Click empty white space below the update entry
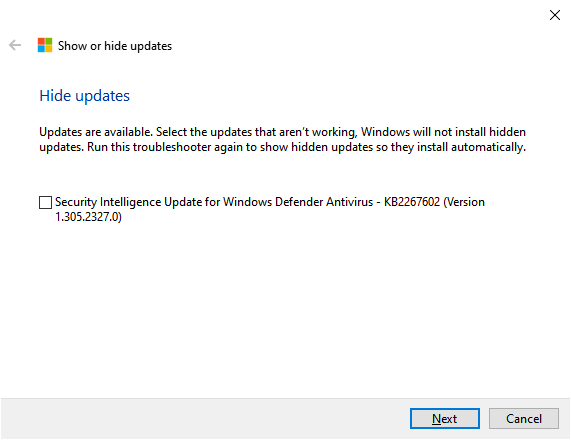The image size is (571, 440). click(x=284, y=310)
